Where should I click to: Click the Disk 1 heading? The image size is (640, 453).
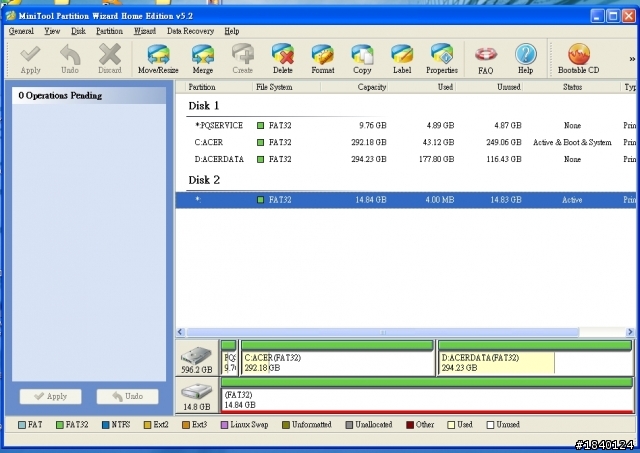[204, 106]
